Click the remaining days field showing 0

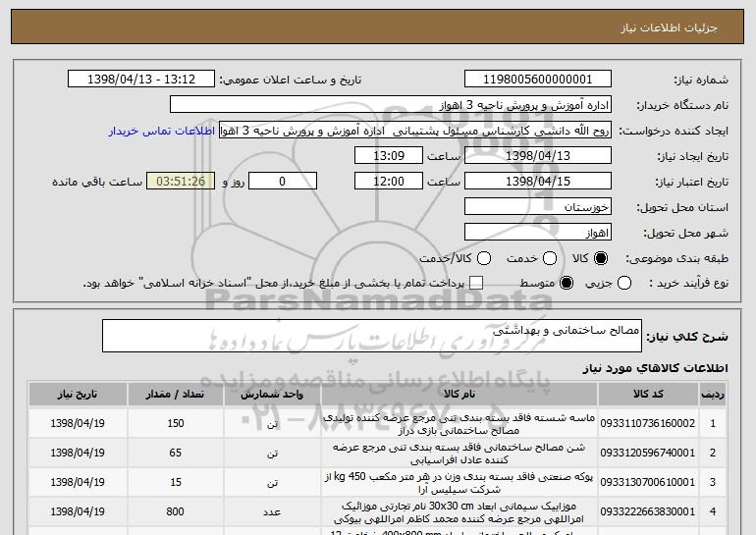click(x=283, y=182)
